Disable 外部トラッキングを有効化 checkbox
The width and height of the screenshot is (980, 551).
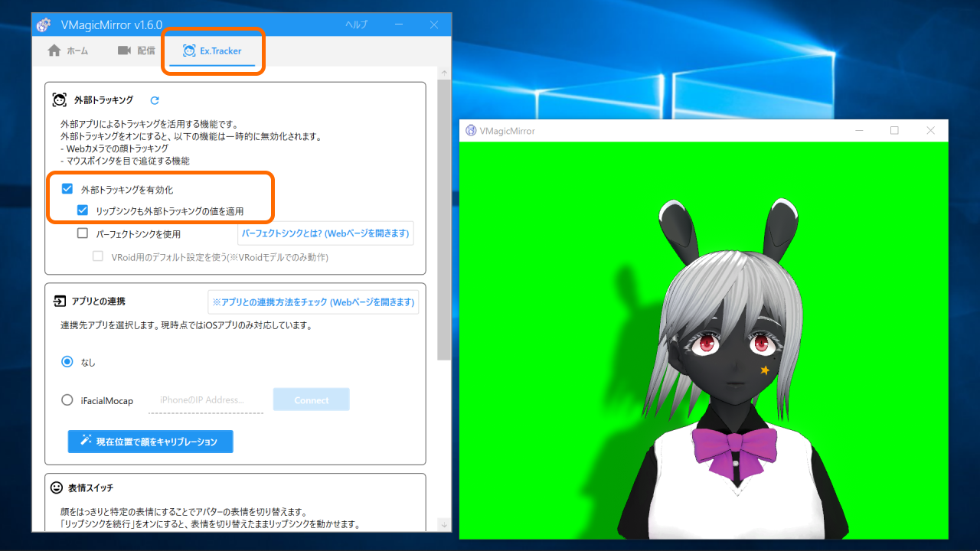67,189
